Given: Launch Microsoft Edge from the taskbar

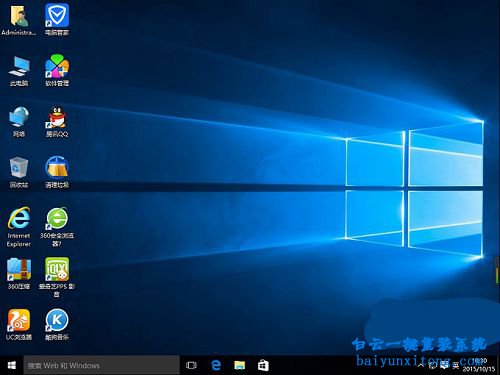Looking at the screenshot, I should (216, 365).
